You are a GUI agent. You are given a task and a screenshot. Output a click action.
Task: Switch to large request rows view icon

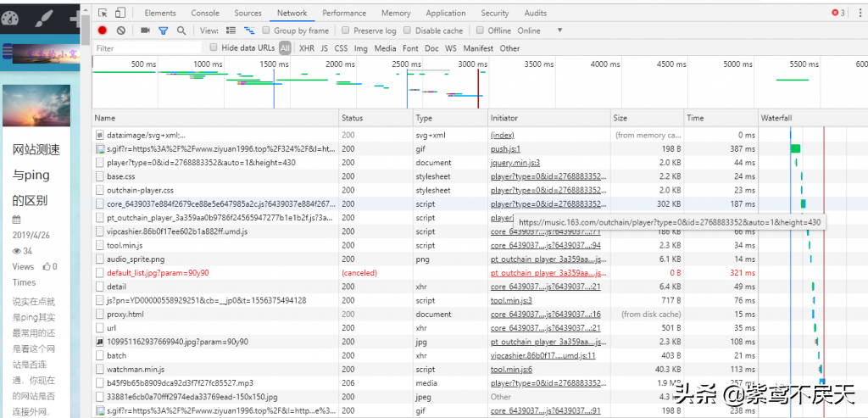pyautogui.click(x=231, y=31)
